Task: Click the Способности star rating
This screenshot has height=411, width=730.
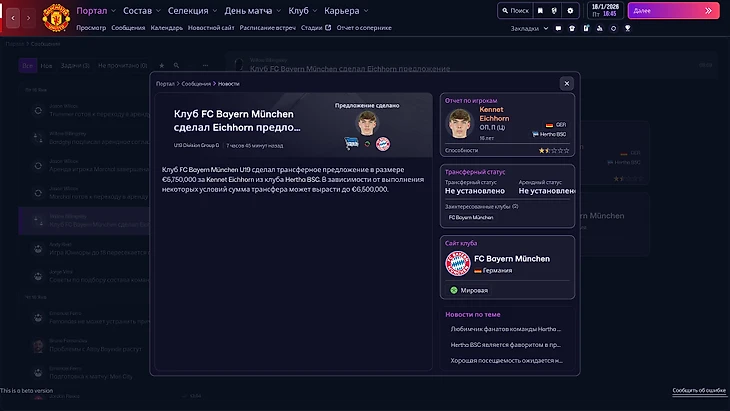Action: click(x=554, y=150)
